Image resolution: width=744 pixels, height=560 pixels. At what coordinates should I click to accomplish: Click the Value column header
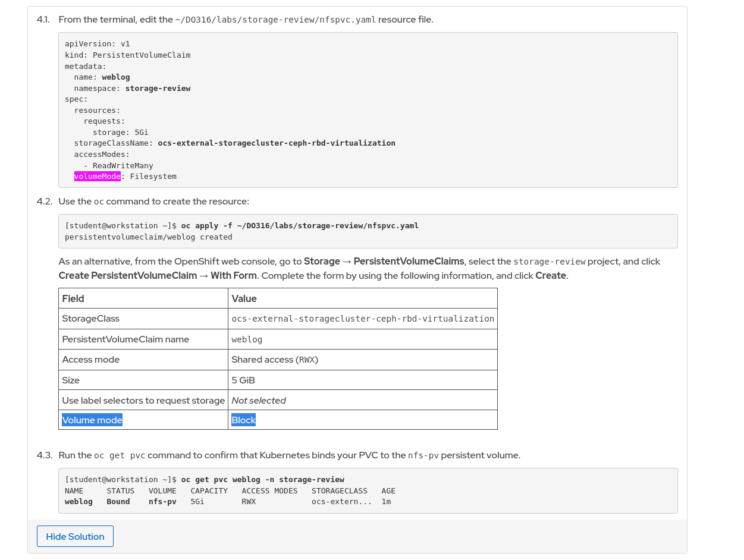pyautogui.click(x=244, y=298)
